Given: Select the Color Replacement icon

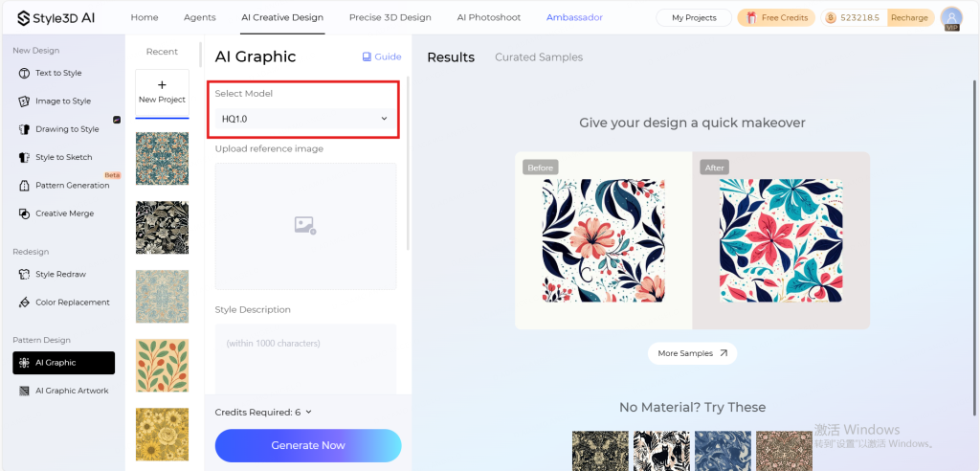Looking at the screenshot, I should (24, 303).
